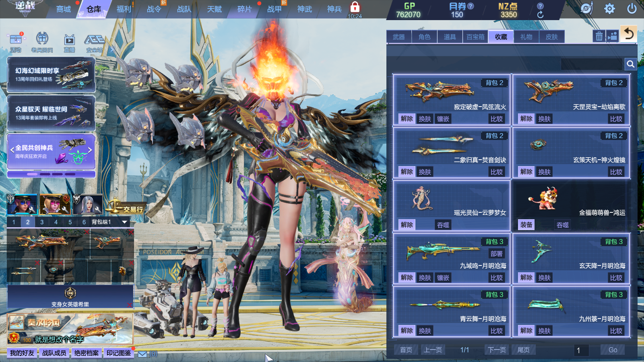This screenshot has height=362, width=644.
Task: Click the 下一页 next page button
Action: pyautogui.click(x=497, y=350)
